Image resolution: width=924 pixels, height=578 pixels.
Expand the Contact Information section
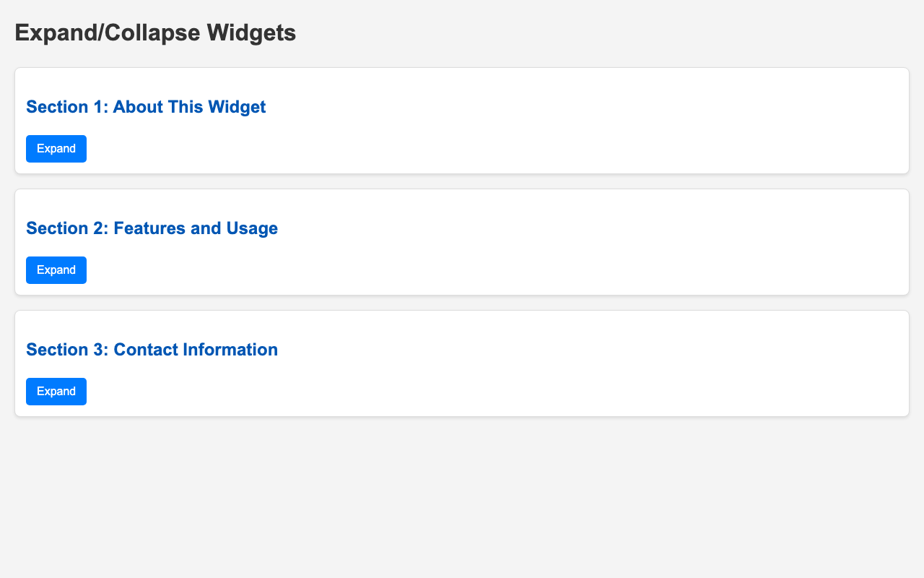tap(56, 392)
